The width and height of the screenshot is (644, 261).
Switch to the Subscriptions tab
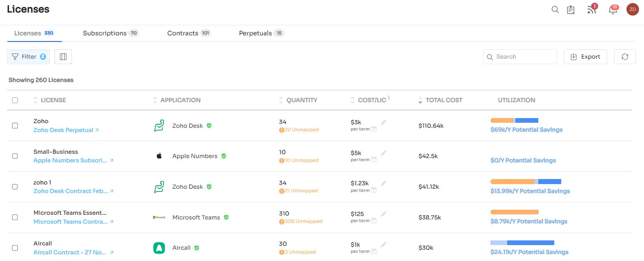[110, 33]
